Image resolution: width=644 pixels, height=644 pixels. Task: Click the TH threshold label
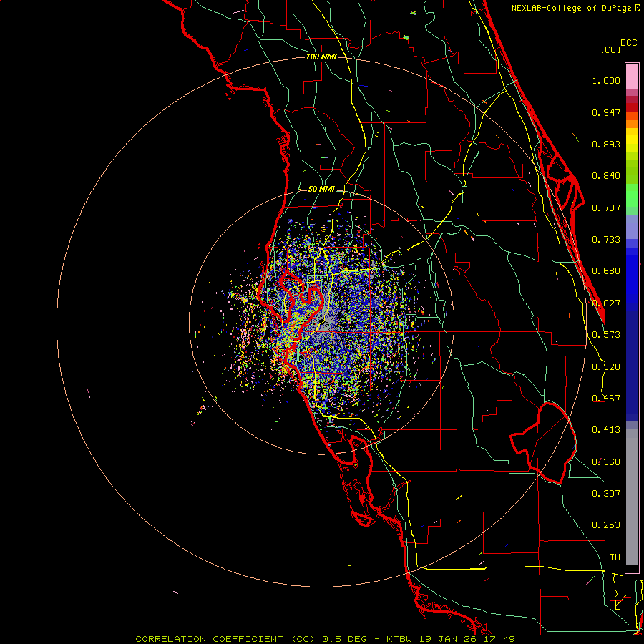tap(615, 557)
